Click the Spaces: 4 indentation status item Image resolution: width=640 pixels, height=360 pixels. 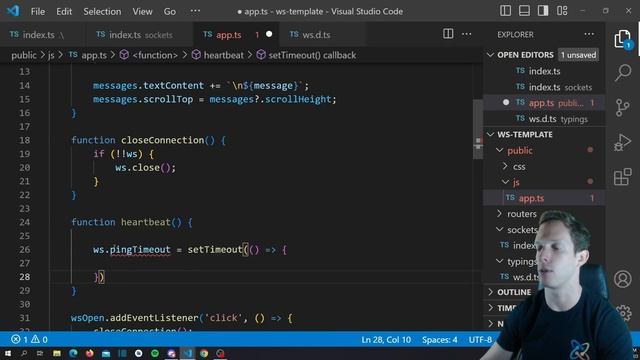point(440,340)
